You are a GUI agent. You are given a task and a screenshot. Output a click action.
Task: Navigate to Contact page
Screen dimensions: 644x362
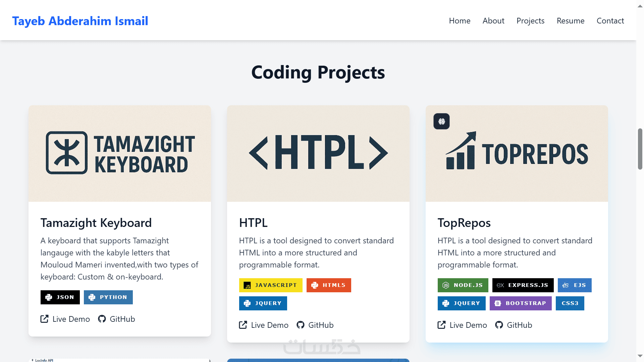(x=610, y=21)
